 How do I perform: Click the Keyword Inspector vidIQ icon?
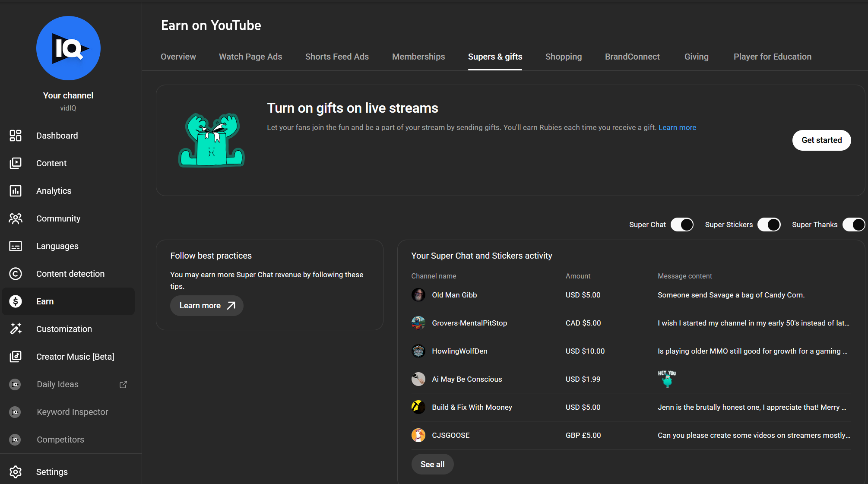pyautogui.click(x=15, y=412)
